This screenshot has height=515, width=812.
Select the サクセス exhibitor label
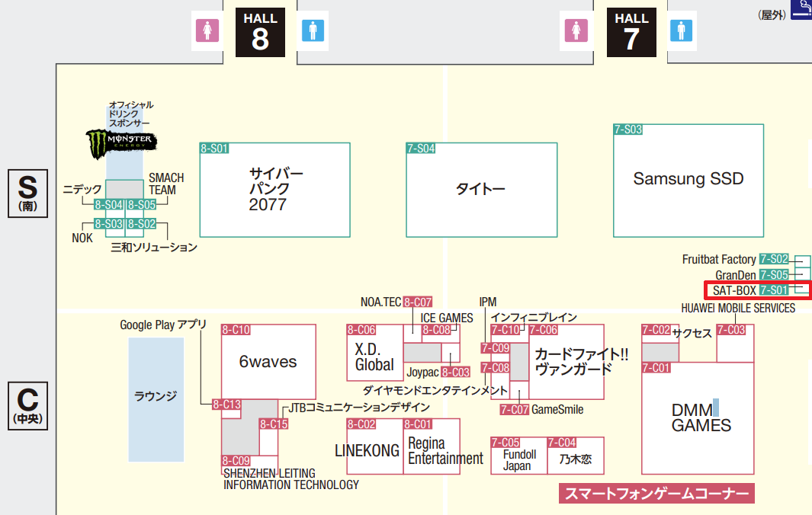coord(692,334)
